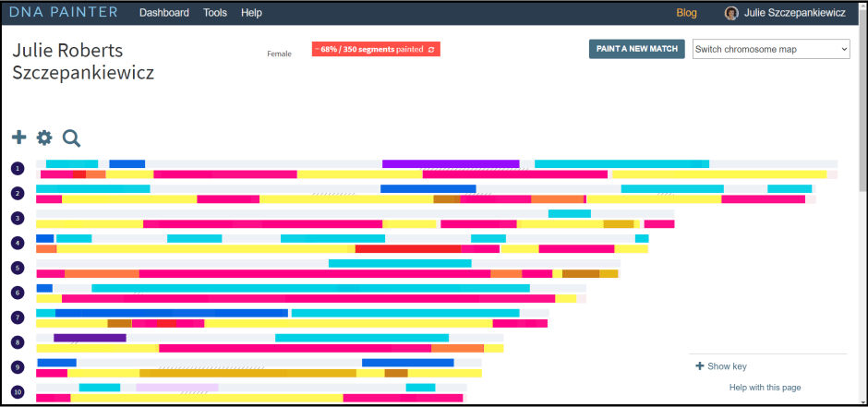
Task: Select chromosome 1 number circle
Action: [x=18, y=168]
